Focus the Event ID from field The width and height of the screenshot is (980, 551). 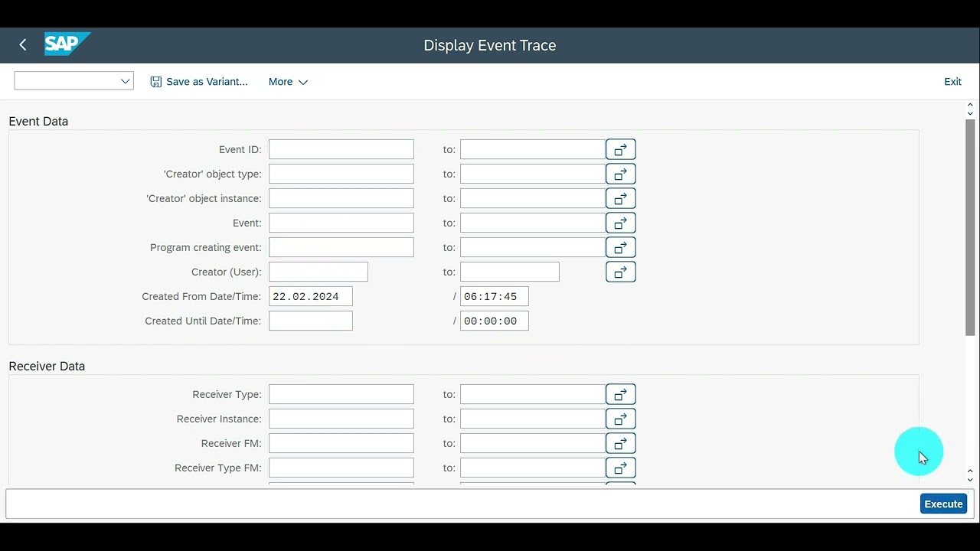(x=341, y=149)
